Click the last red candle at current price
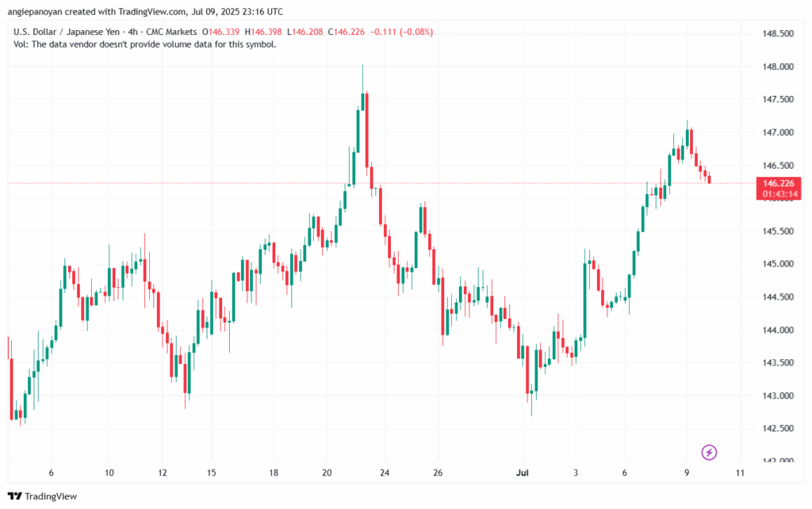 (x=710, y=178)
